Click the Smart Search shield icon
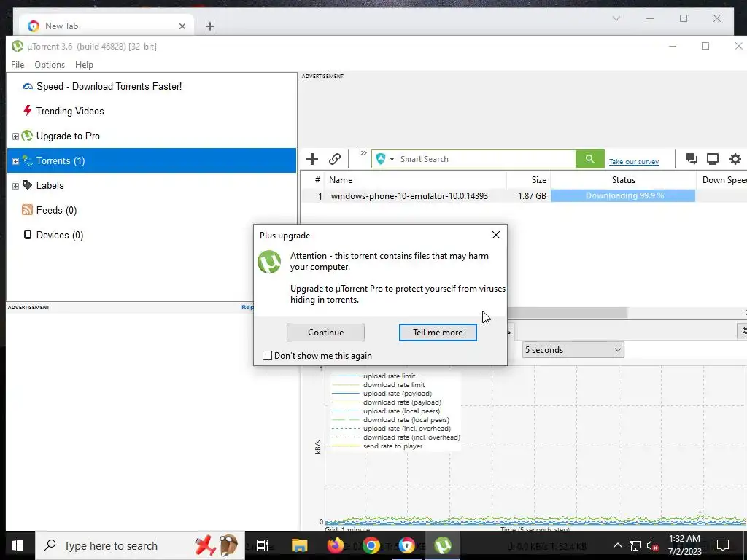 [x=380, y=159]
